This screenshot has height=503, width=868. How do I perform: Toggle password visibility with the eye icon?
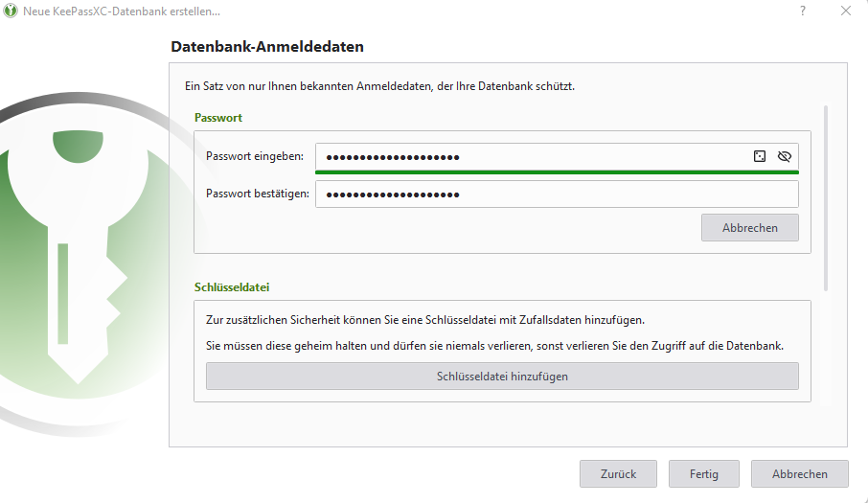[785, 156]
